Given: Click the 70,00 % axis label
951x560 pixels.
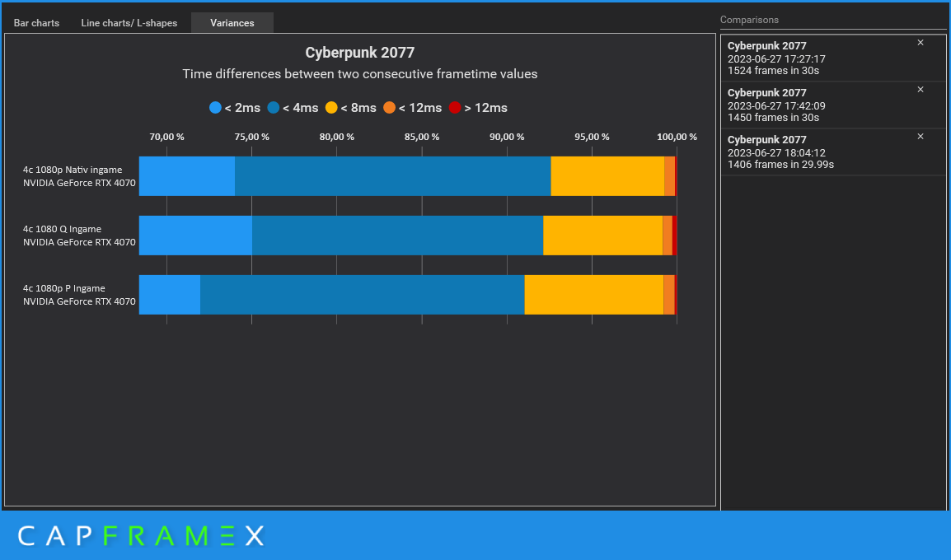Looking at the screenshot, I should coord(166,137).
